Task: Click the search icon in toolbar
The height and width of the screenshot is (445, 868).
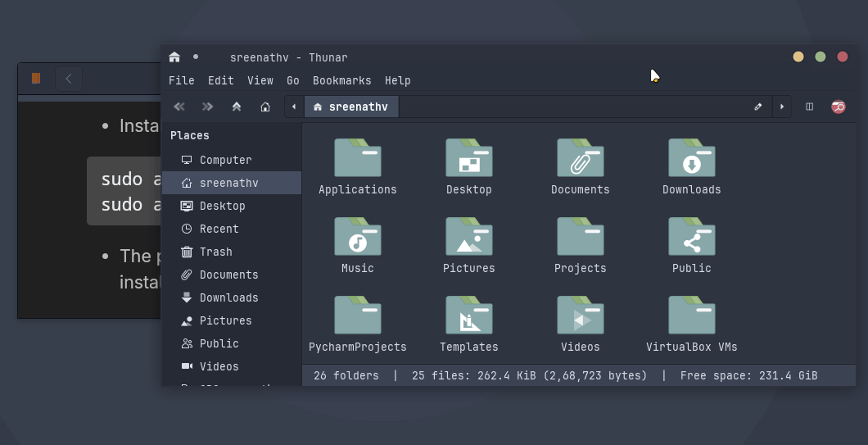Action: [838, 107]
